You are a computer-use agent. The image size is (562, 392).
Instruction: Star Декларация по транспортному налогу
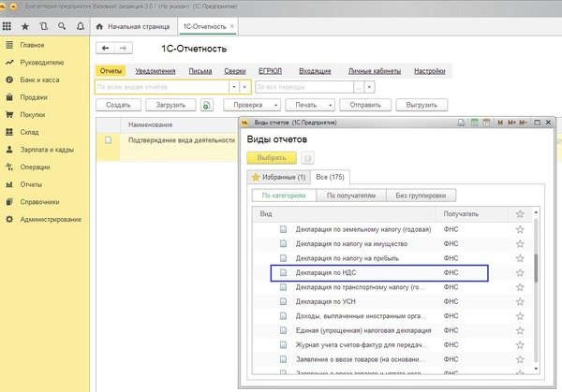point(520,287)
